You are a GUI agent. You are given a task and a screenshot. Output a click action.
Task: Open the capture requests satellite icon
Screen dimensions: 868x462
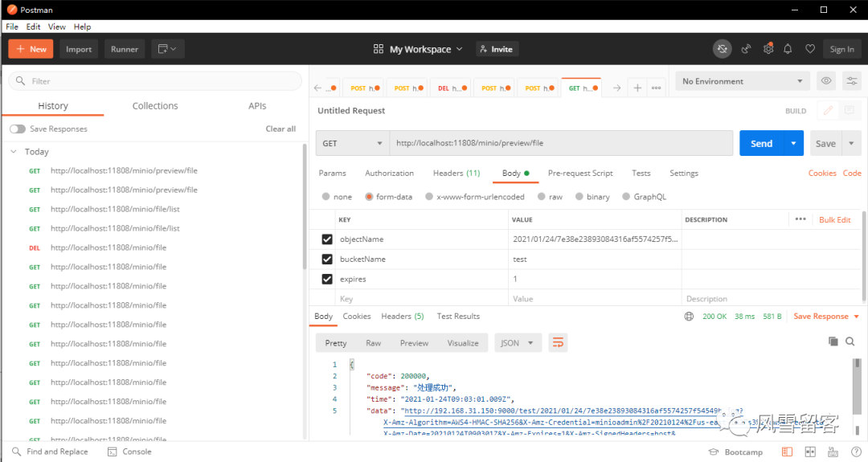click(x=746, y=49)
